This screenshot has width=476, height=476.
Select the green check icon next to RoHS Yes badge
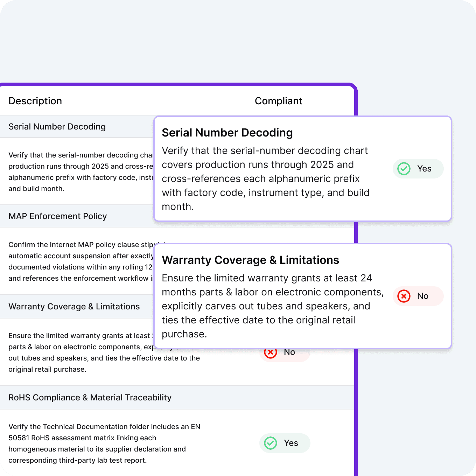[x=270, y=443]
